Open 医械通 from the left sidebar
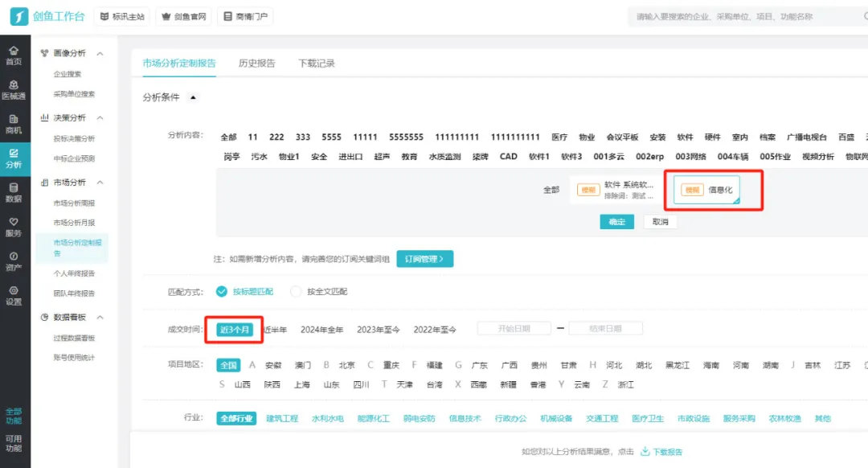 (14, 89)
